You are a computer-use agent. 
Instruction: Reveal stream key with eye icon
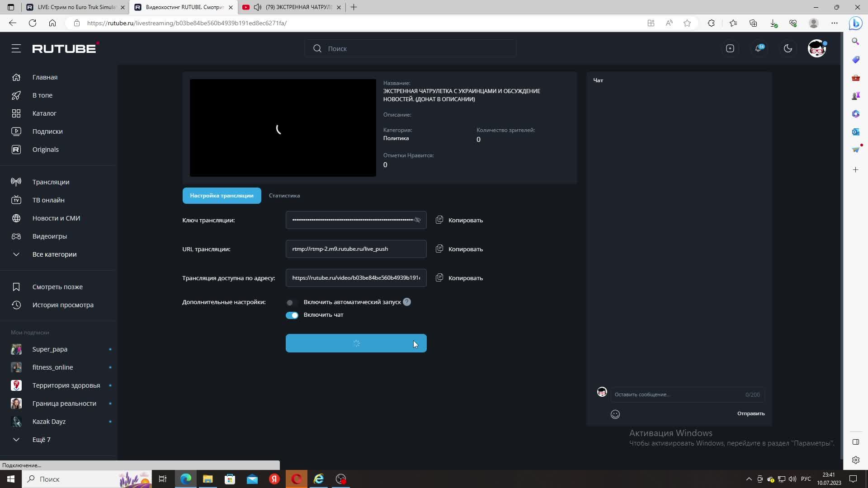click(x=418, y=220)
